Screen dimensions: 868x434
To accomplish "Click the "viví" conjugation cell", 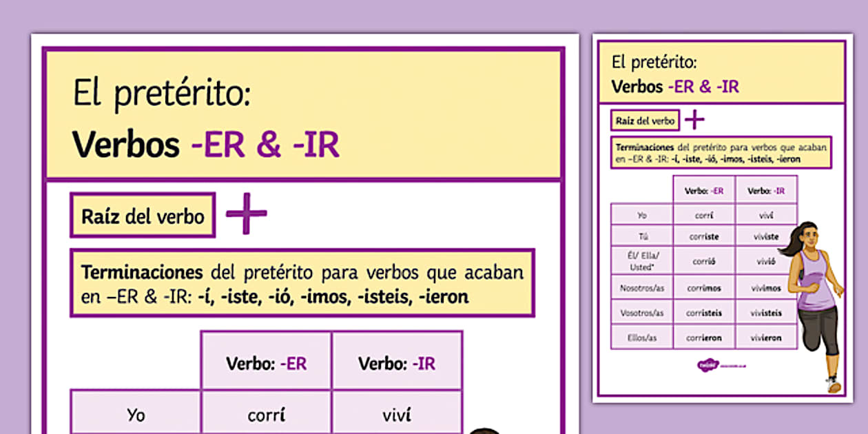I will (397, 413).
